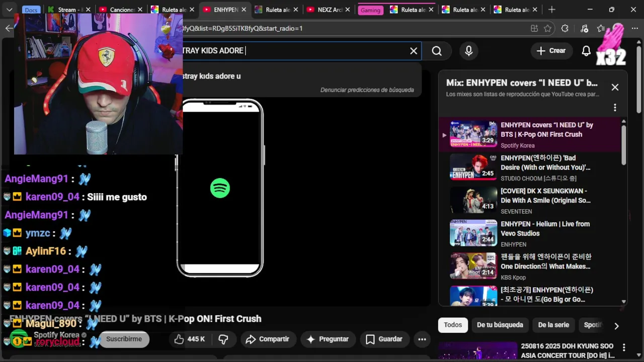Close the NEXZ Arc tab

(348, 10)
